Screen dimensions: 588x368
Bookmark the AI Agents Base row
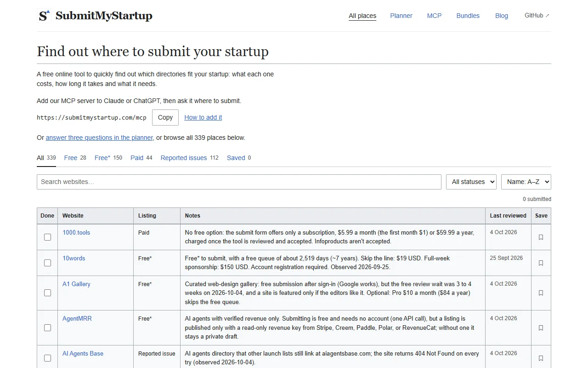(541, 358)
